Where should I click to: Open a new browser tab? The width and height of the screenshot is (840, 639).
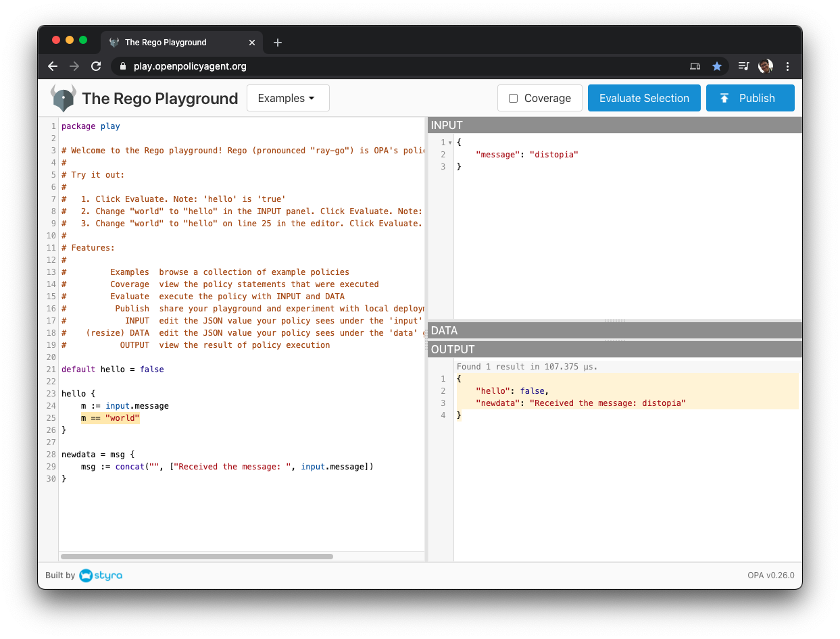[277, 43]
